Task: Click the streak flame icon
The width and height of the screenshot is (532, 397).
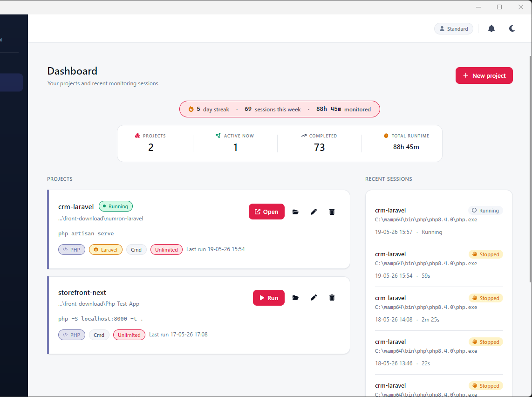Action: click(x=191, y=109)
